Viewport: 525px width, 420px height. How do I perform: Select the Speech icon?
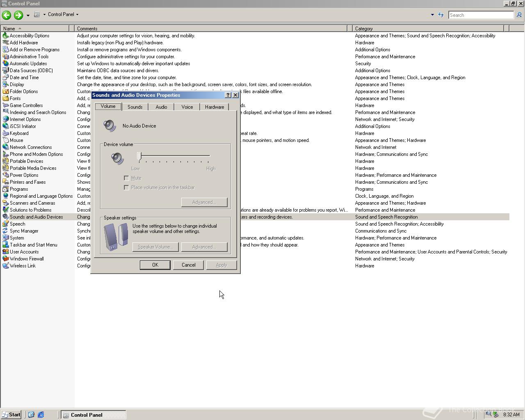(5, 224)
